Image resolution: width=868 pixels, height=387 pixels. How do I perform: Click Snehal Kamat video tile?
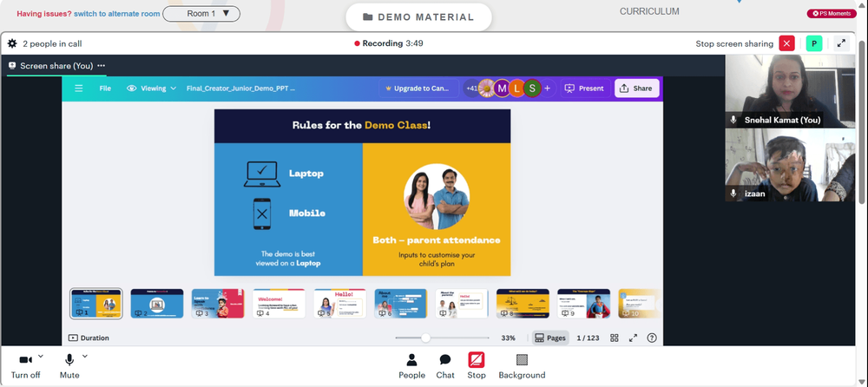point(790,91)
